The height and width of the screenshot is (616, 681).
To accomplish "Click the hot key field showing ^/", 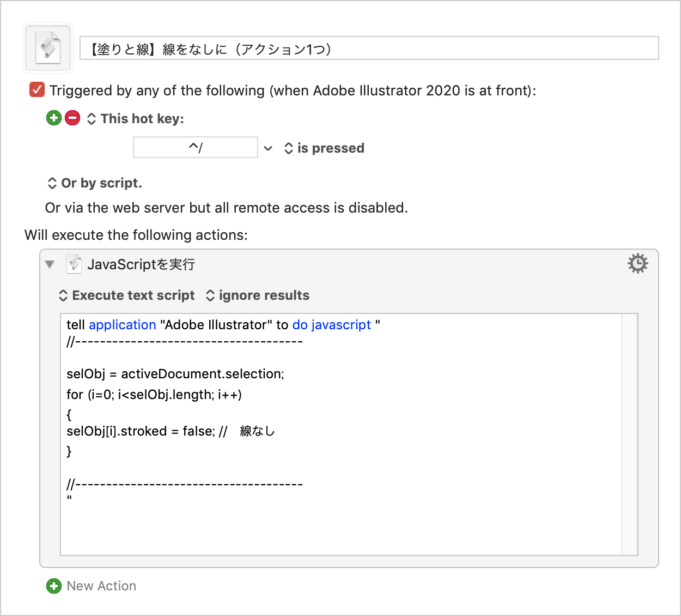I will 195,147.
